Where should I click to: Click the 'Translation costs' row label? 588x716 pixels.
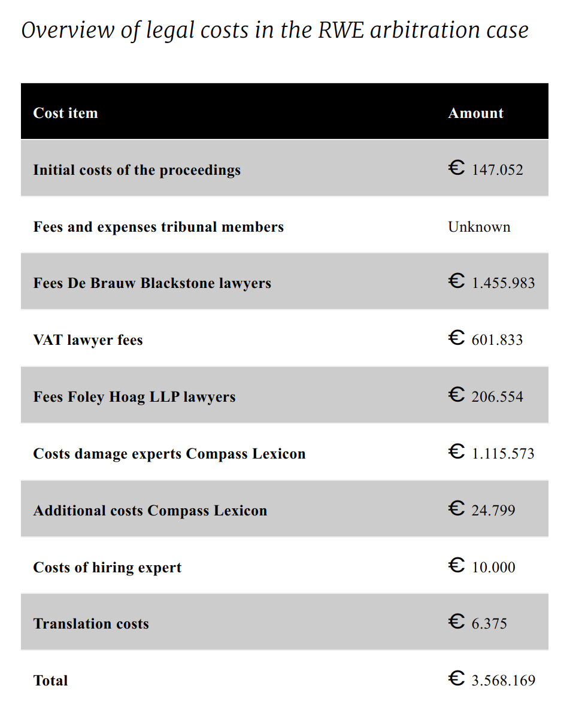[x=91, y=624]
